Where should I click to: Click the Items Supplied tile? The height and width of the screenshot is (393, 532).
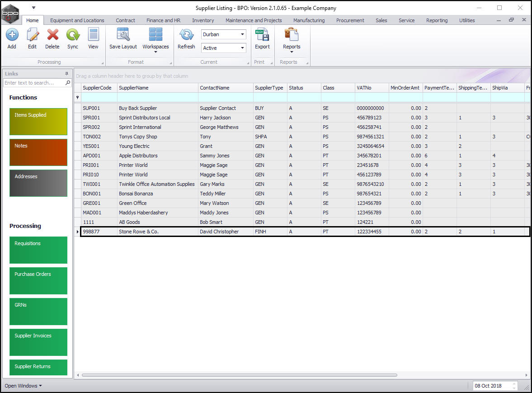38,121
